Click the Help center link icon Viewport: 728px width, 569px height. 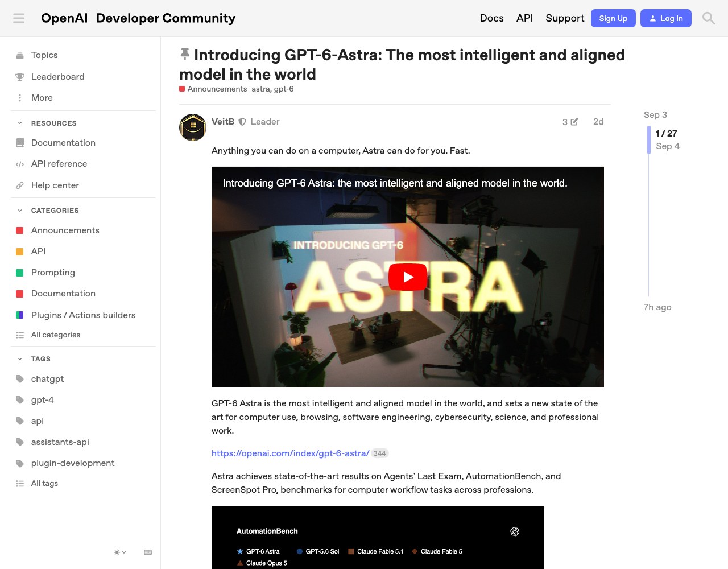[20, 185]
